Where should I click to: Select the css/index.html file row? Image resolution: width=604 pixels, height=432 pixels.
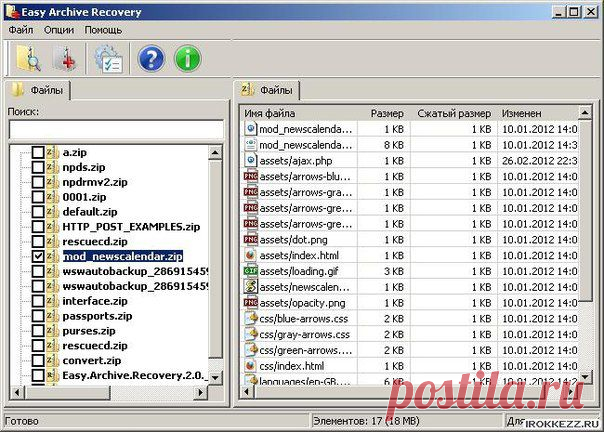pyautogui.click(x=409, y=366)
